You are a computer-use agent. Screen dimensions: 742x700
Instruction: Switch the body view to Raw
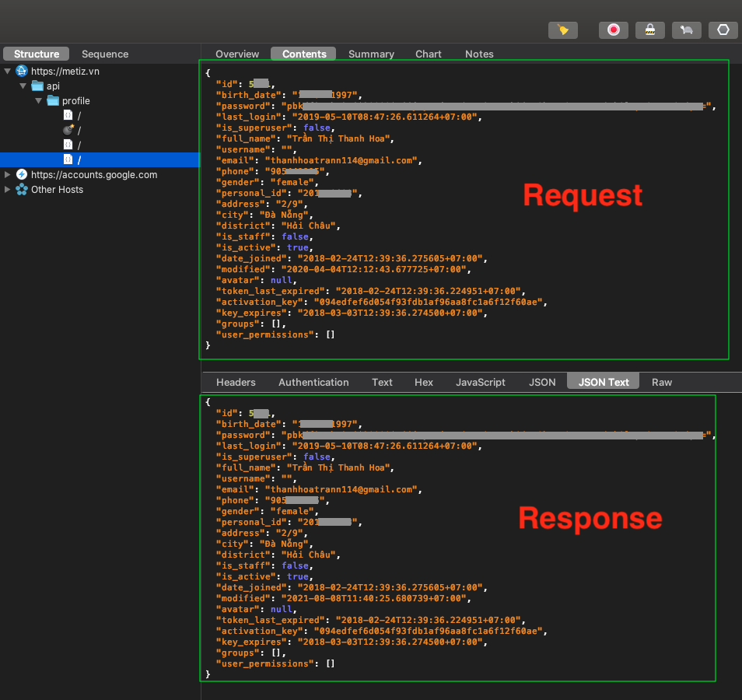662,382
